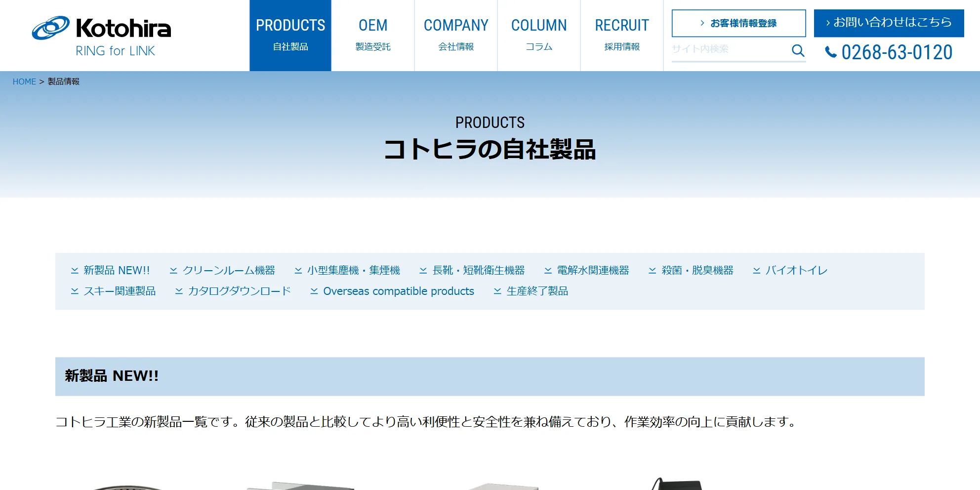
Task: Click the search magnifier icon
Action: pos(798,50)
